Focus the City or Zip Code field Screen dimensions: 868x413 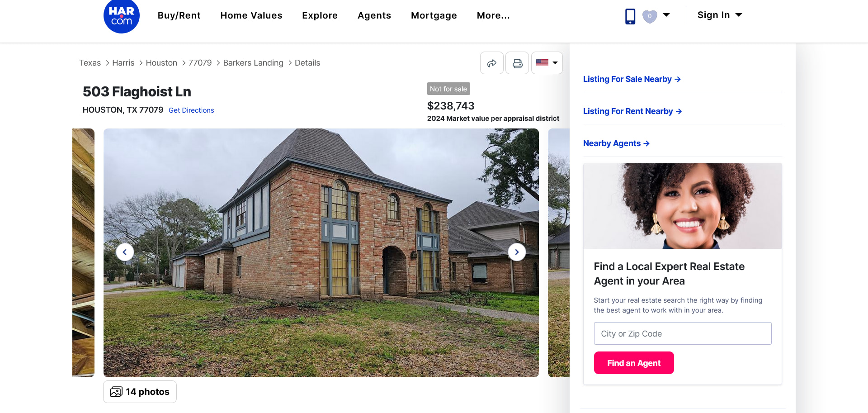[x=683, y=333]
